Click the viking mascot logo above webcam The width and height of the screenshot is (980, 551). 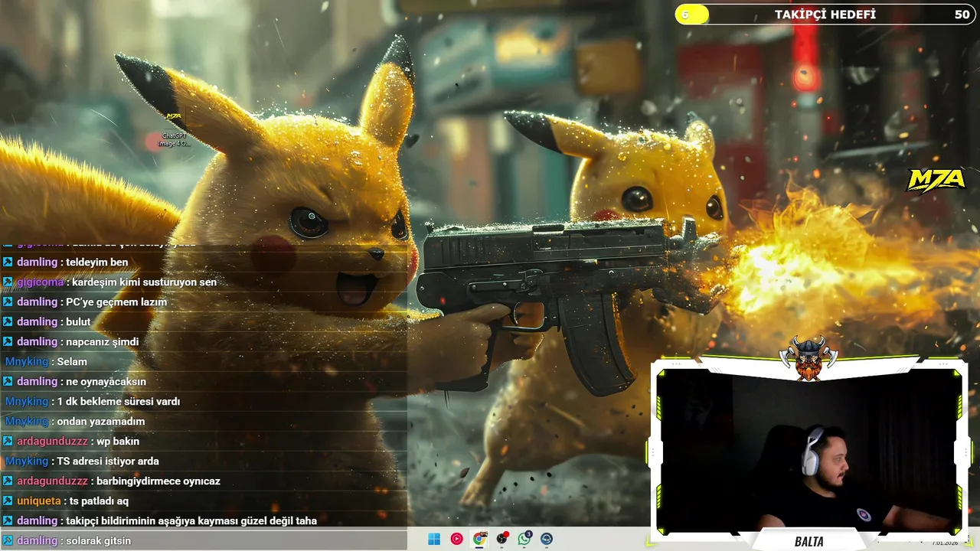[808, 357]
